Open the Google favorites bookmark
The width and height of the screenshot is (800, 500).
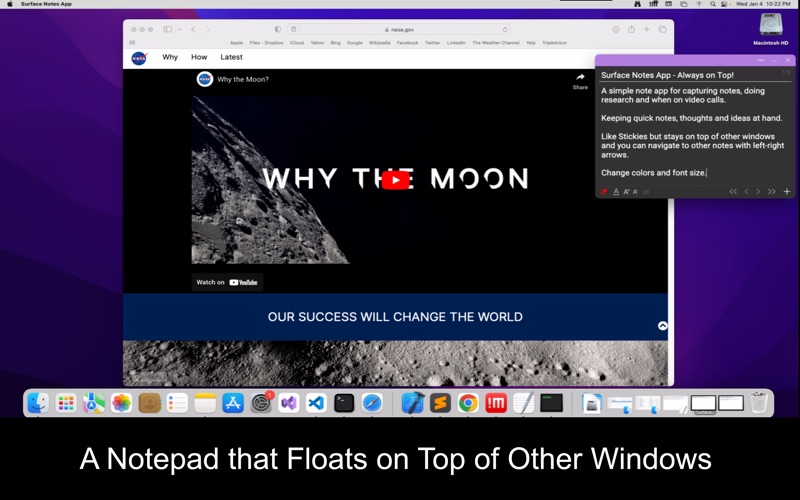tap(355, 43)
